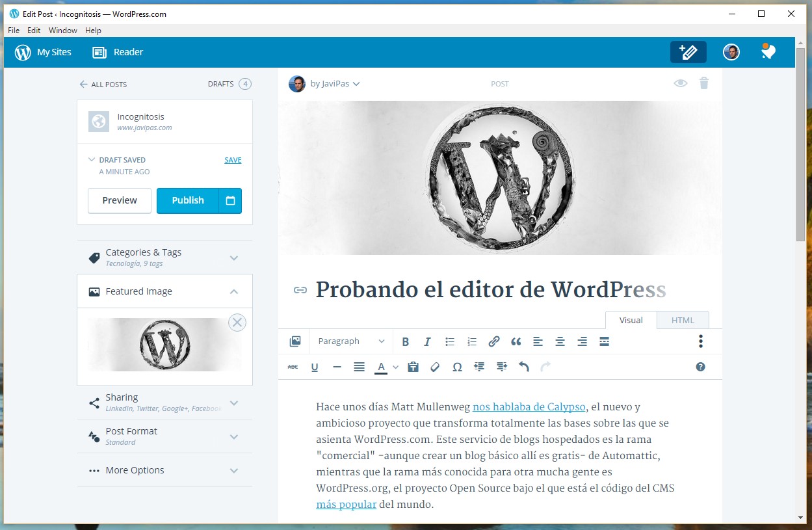Open the Window menu
Viewport: 812px width, 530px height.
coord(63,31)
